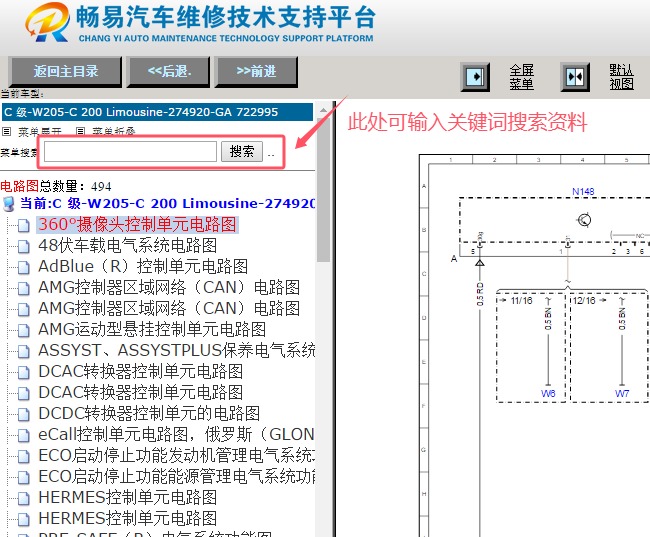Open ECO启动停止功能能源管理电气系统 entry
Viewport: 650px width, 537px height.
[x=176, y=476]
